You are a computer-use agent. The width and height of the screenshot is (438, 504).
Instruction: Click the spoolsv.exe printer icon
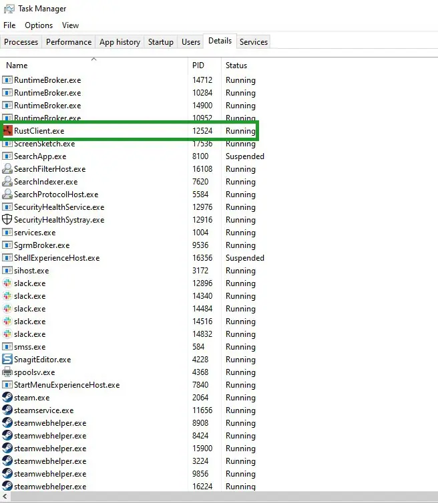click(7, 372)
